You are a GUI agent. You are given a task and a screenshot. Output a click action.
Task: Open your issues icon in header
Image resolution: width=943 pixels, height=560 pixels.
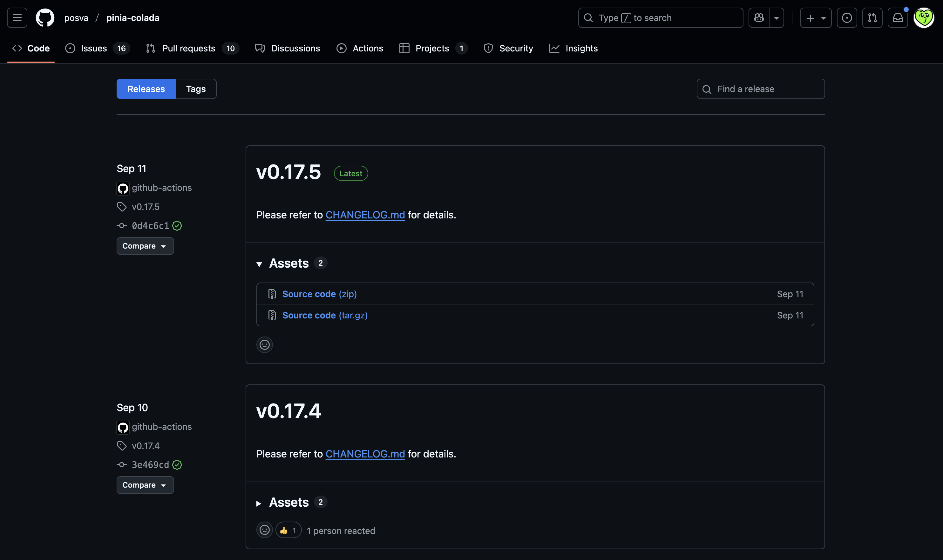(847, 18)
